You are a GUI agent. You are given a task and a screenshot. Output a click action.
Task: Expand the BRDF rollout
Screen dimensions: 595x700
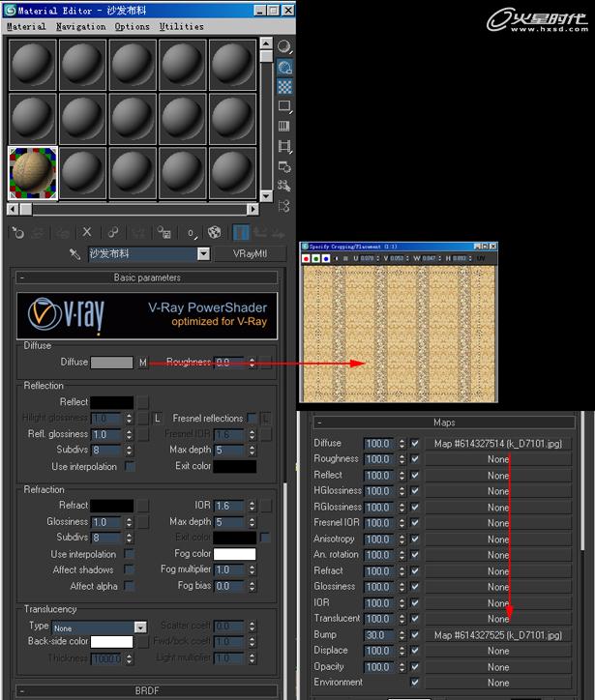pos(147,690)
